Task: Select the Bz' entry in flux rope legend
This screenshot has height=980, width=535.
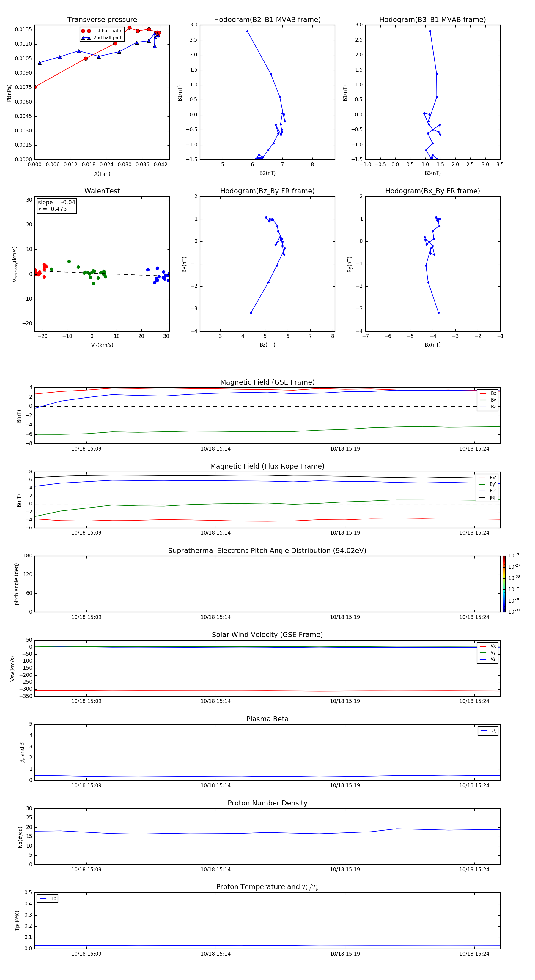Action: (487, 491)
